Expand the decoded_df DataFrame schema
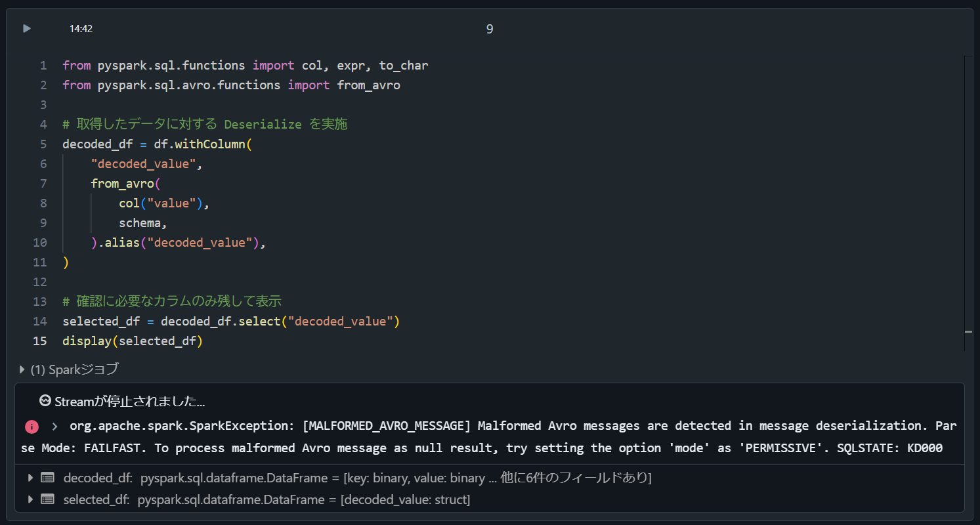This screenshot has height=525, width=980. (30, 477)
